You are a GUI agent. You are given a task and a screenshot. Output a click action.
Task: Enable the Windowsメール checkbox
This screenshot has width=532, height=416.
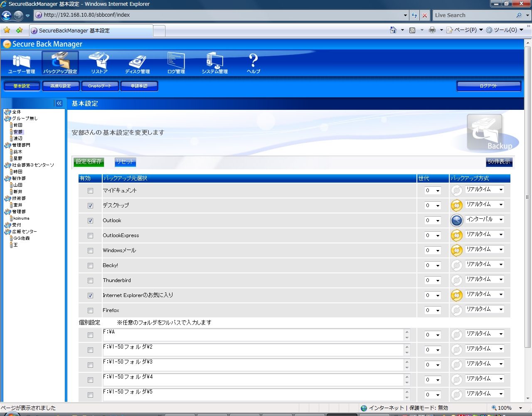pos(90,250)
